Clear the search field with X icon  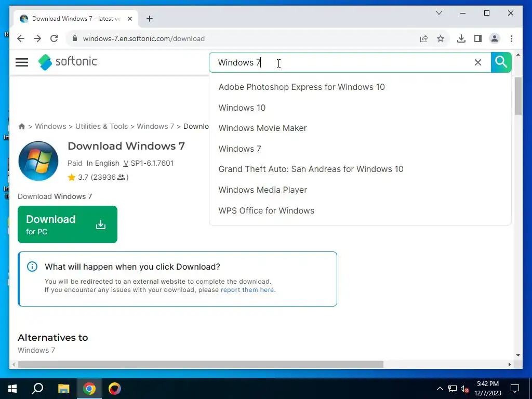pyautogui.click(x=478, y=62)
